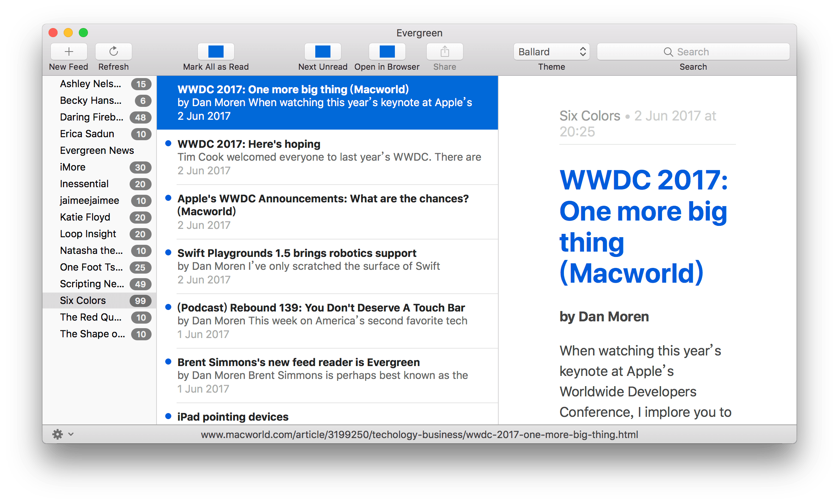The image size is (839, 504).
Task: Go to Next Unread article
Action: click(323, 52)
